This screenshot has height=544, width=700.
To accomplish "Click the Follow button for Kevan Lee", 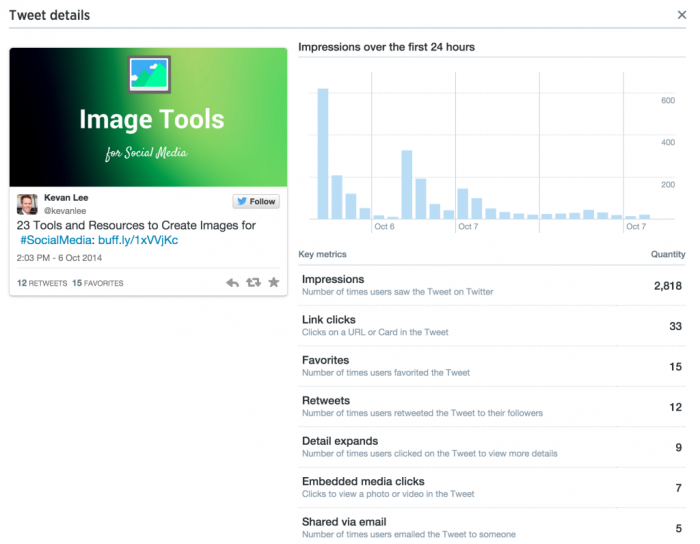I will coord(256,201).
